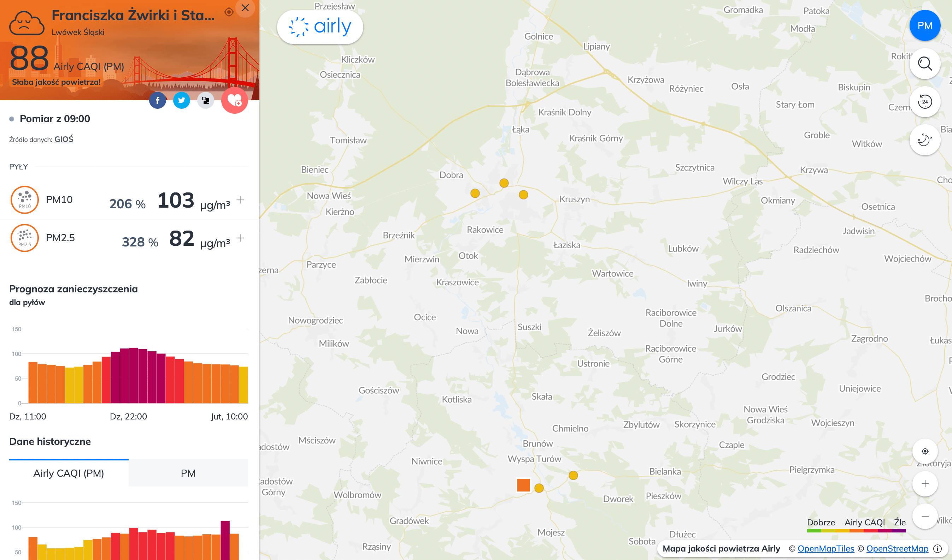Click the tallest purple forecast bar
The image size is (952, 560).
click(134, 375)
